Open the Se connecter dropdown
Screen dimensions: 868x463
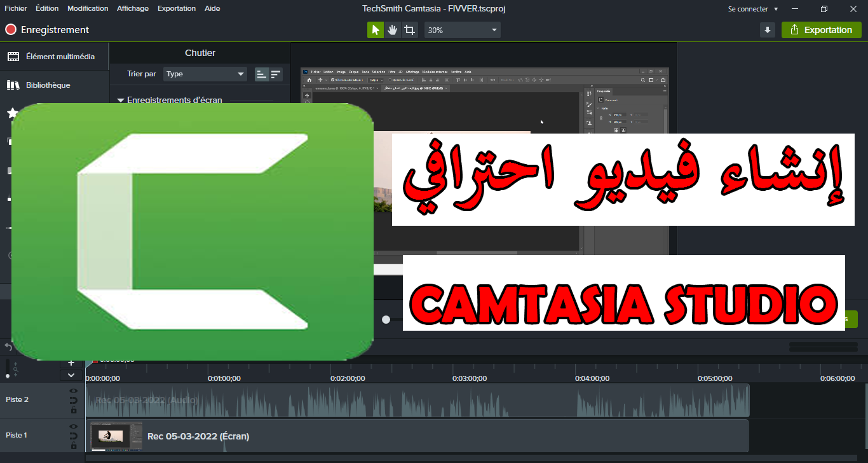753,9
